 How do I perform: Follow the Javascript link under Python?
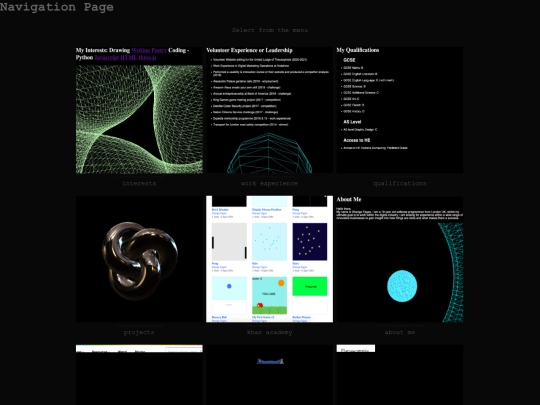(107, 58)
